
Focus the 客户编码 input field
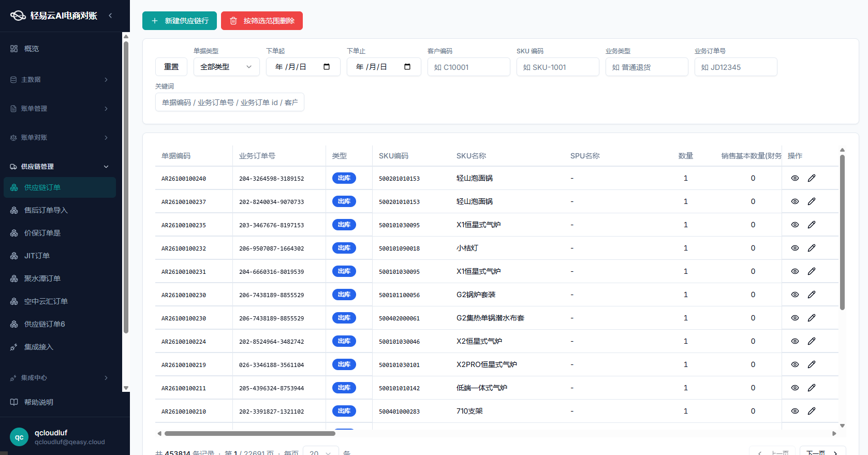(469, 67)
